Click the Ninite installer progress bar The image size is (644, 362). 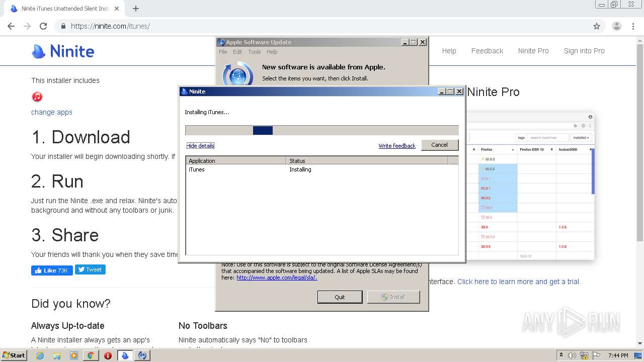322,130
